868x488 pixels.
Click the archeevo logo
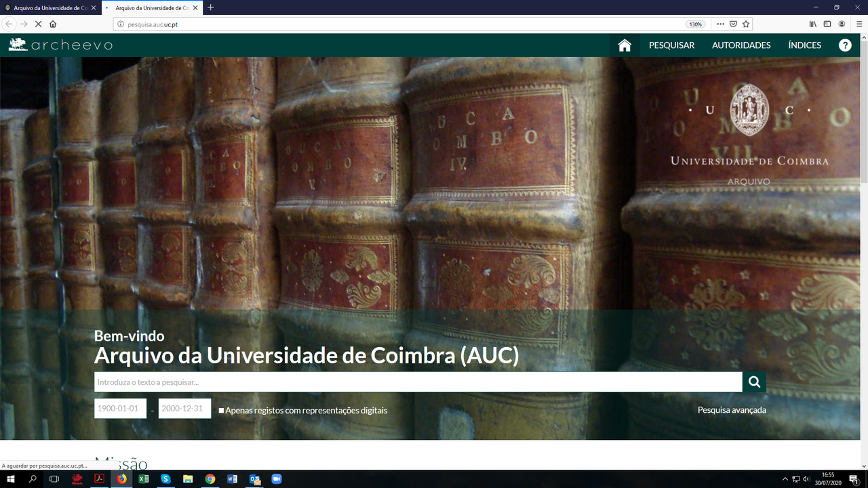60,45
